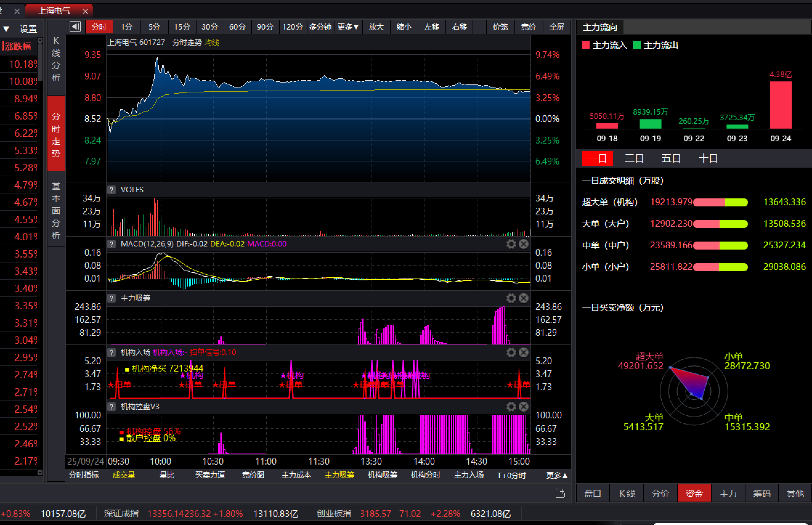Image resolution: width=812 pixels, height=525 pixels.
Task: Select 60分 timeframe
Action: coord(237,26)
